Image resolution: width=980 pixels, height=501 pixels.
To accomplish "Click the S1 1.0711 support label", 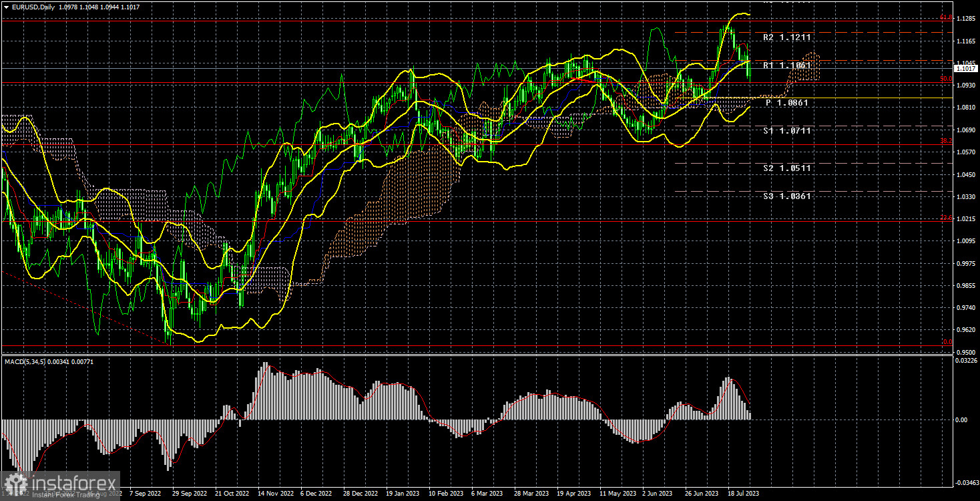I will pos(787,131).
